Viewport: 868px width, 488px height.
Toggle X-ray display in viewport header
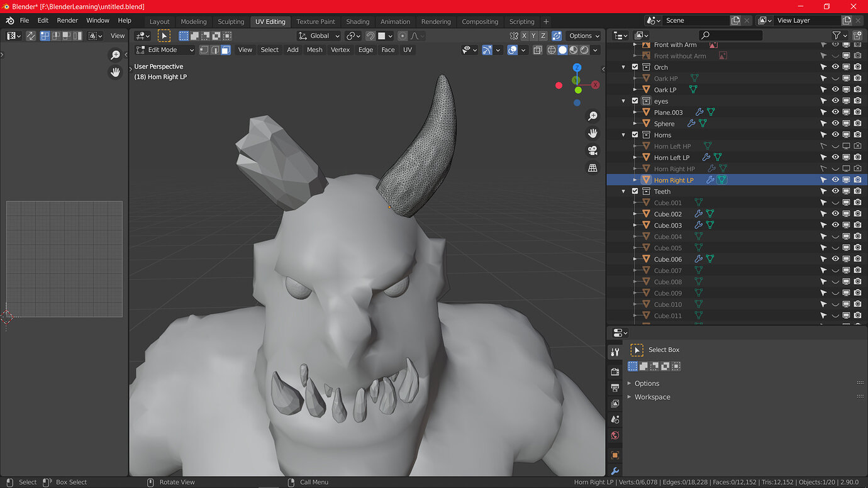click(537, 50)
